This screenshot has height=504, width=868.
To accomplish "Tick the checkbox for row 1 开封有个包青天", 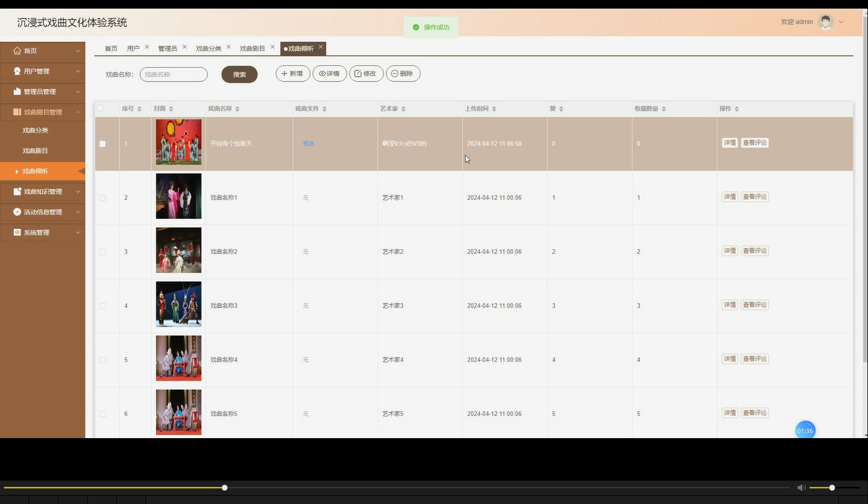I will pyautogui.click(x=102, y=144).
